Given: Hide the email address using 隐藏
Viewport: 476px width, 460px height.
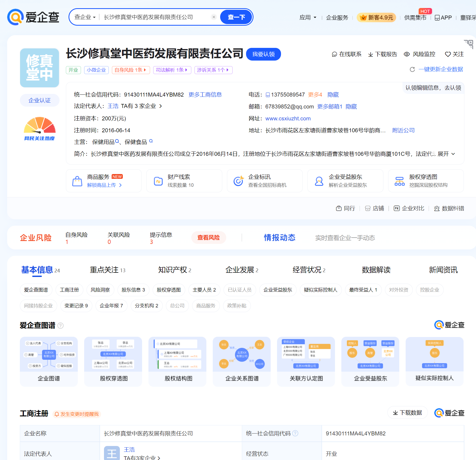Looking at the screenshot, I should click(351, 107).
